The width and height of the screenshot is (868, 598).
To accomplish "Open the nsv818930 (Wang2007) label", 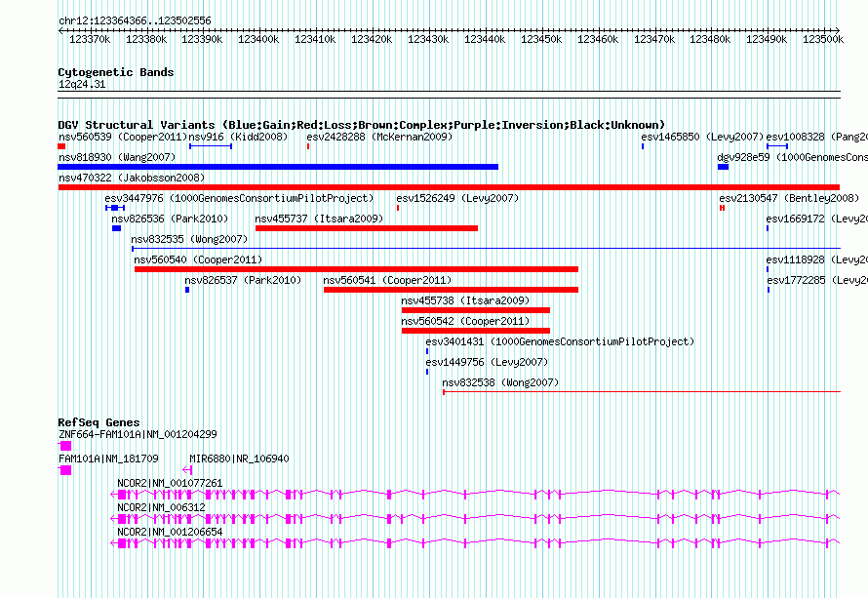I will tap(117, 157).
